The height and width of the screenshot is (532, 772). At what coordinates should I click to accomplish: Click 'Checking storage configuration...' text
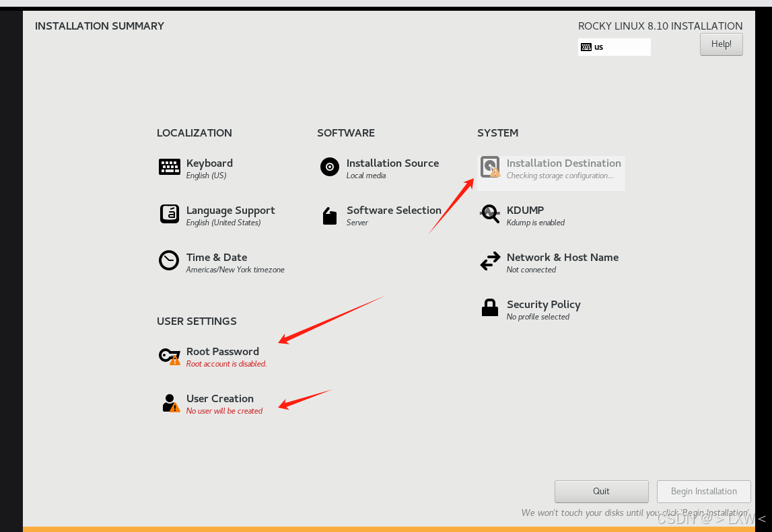(560, 176)
